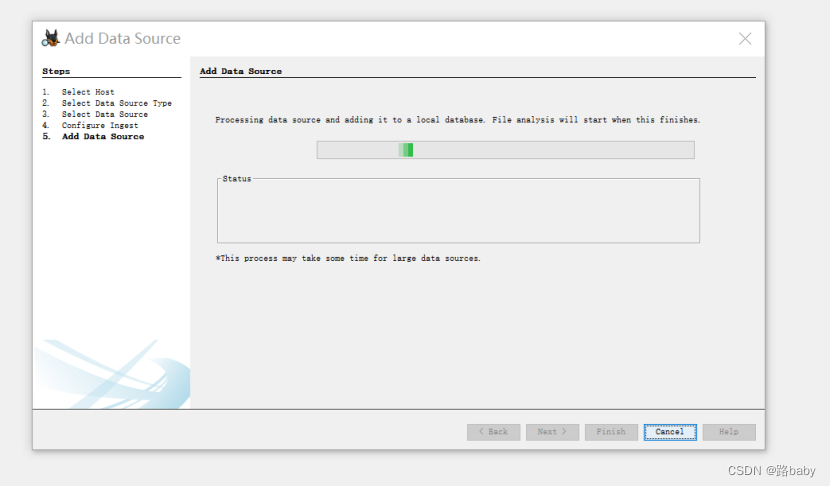Click the green data source progress bar
This screenshot has height=487, width=831.
pyautogui.click(x=506, y=150)
